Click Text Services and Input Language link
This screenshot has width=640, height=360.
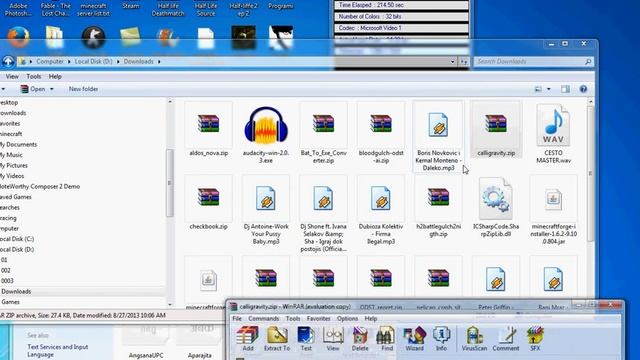(58, 351)
